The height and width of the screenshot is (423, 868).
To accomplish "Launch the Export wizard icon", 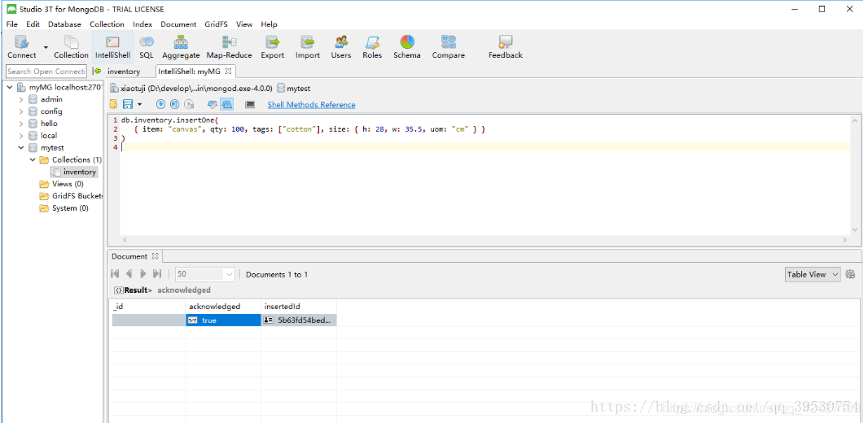I will pos(272,46).
